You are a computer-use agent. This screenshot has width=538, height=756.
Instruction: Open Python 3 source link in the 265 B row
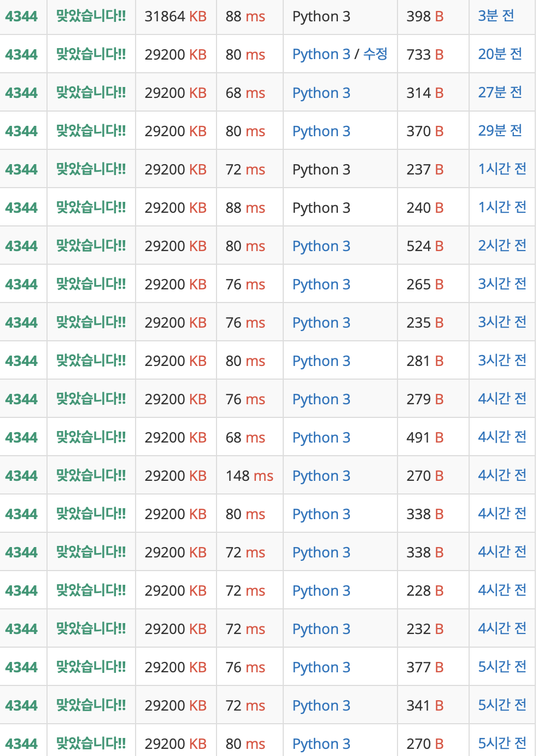point(321,284)
